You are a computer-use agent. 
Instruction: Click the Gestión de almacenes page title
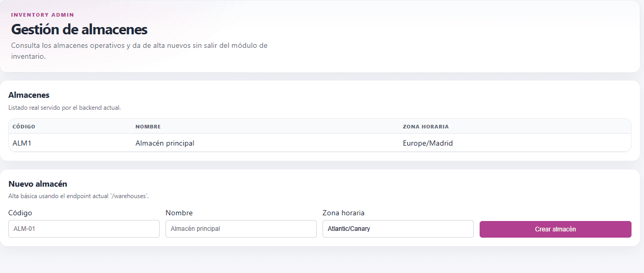[x=79, y=30]
